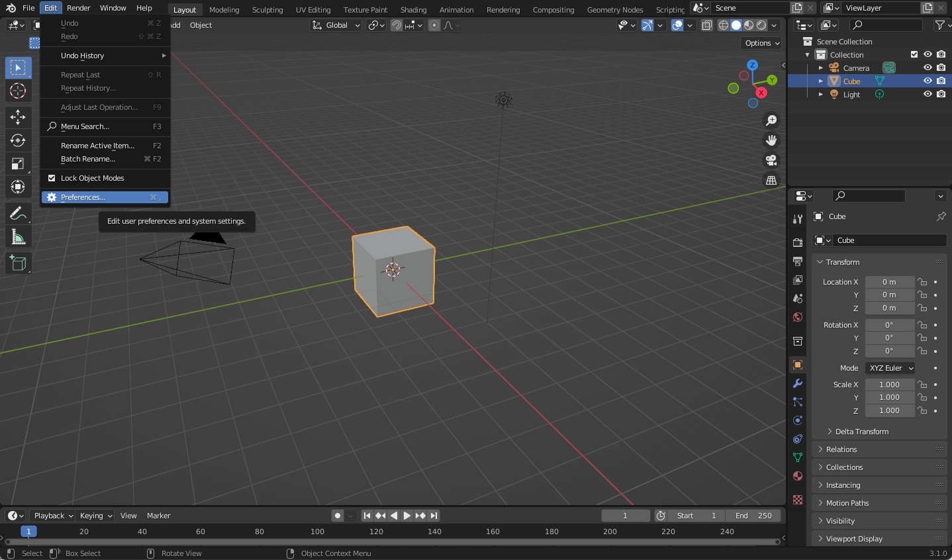Image resolution: width=952 pixels, height=560 pixels.
Task: Switch to the Modeling workspace tab
Action: 224,9
